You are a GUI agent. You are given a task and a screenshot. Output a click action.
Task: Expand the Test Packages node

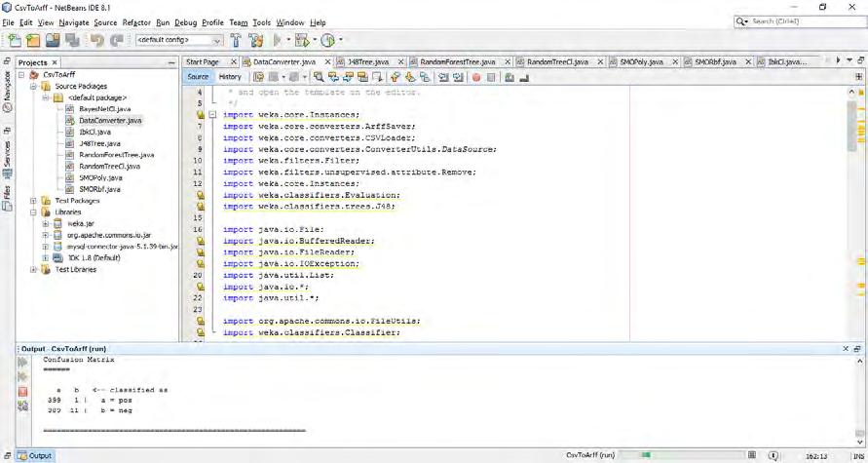33,201
